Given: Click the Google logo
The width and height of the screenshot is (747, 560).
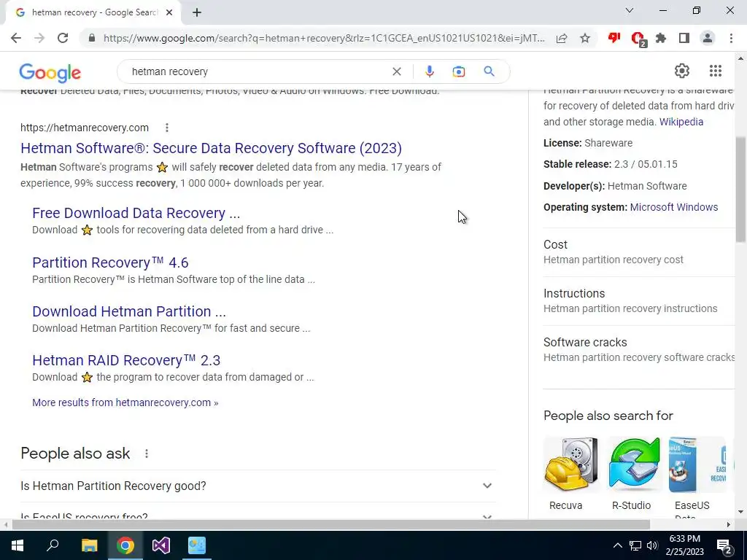Looking at the screenshot, I should pos(50,73).
